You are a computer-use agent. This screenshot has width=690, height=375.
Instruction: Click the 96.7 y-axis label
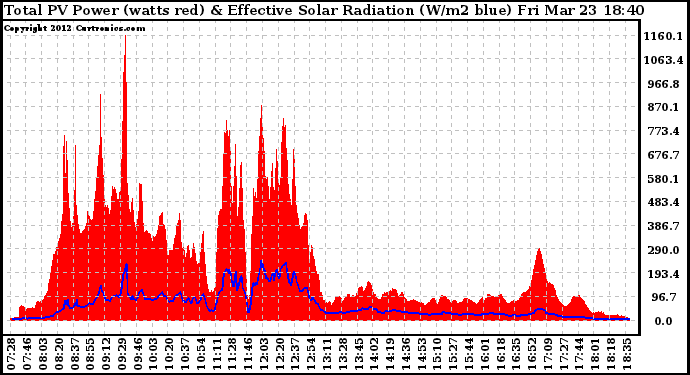(663, 298)
